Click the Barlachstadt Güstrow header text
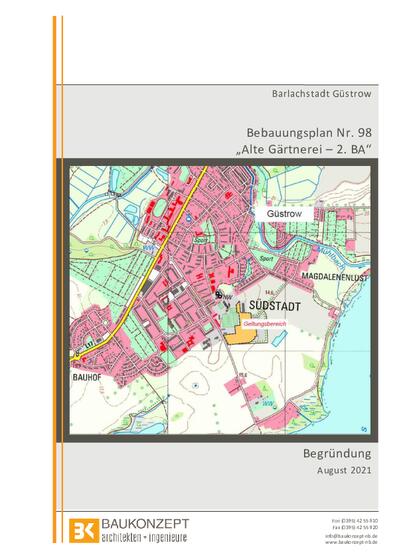 [x=322, y=94]
